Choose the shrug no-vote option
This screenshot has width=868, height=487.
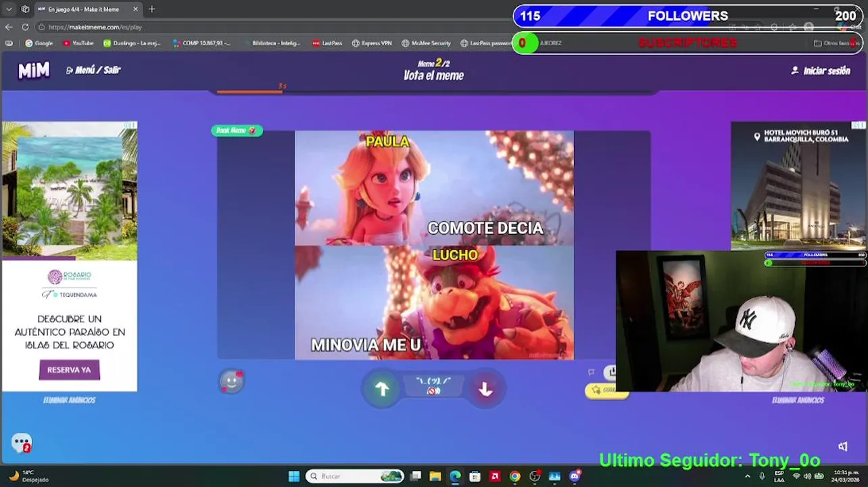click(x=433, y=386)
